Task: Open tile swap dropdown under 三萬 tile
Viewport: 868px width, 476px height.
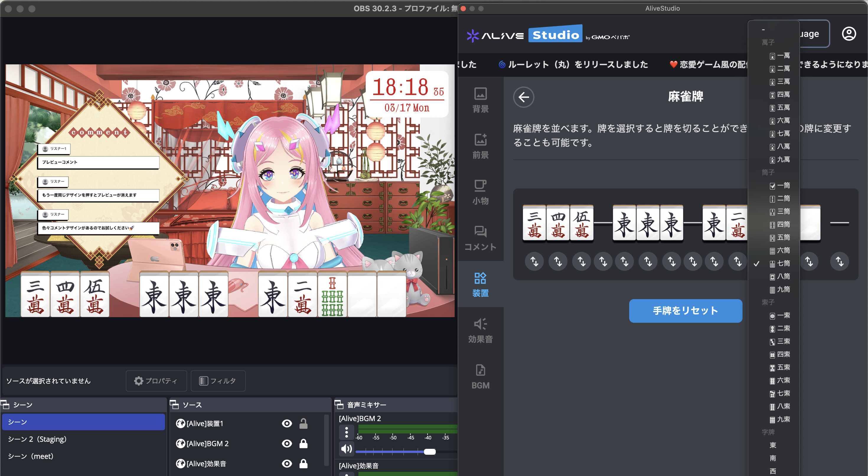Action: 534,261
